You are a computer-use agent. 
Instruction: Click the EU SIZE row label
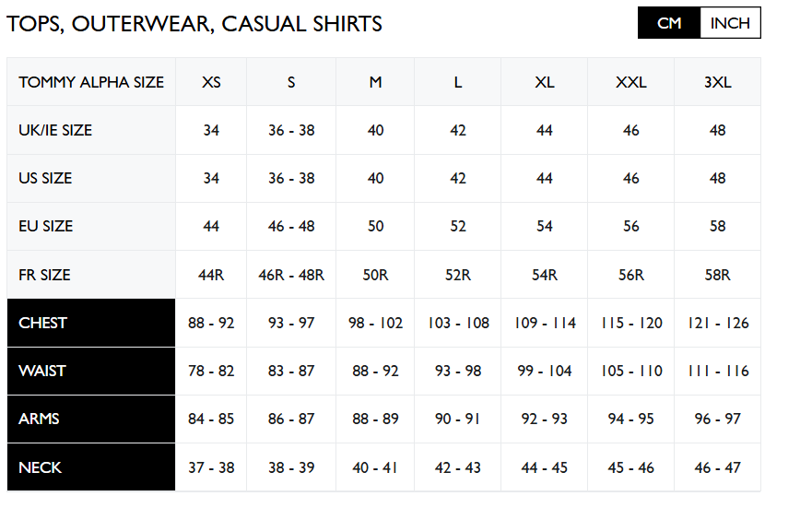pyautogui.click(x=91, y=226)
